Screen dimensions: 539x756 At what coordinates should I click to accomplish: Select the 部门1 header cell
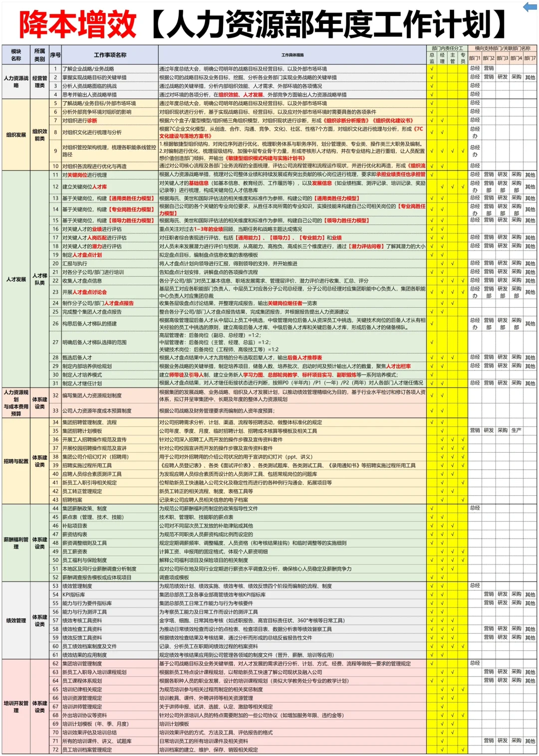(x=475, y=58)
